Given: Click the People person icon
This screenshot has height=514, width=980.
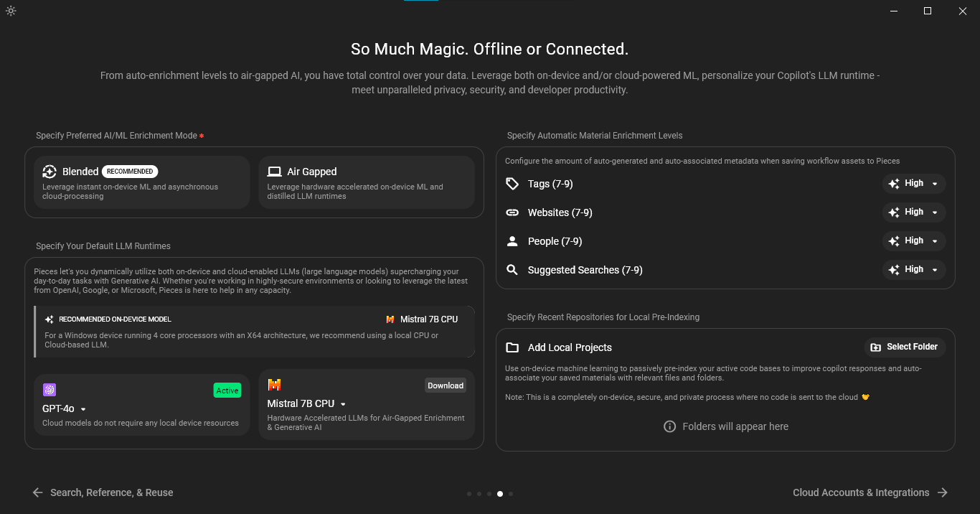Looking at the screenshot, I should pos(512,241).
